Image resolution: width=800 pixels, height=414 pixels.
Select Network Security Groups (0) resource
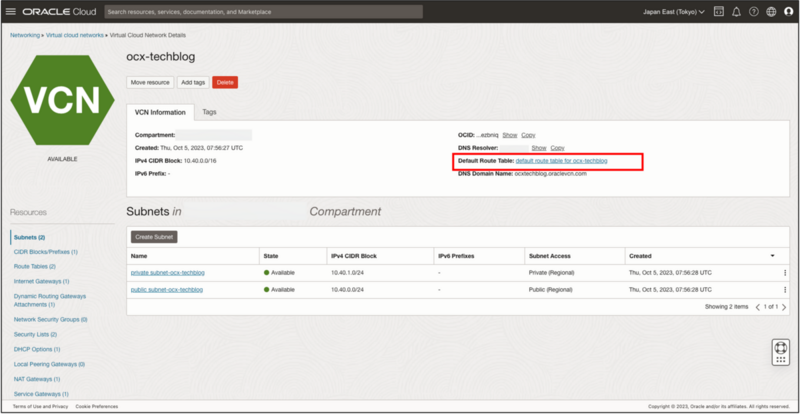[51, 320]
